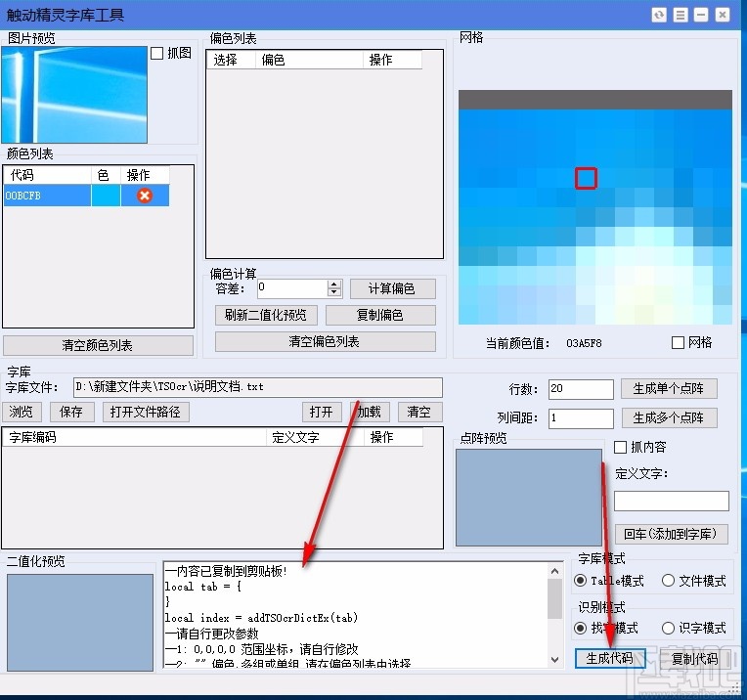Click the 点阵预览 preview box
The height and width of the screenshot is (700, 747).
click(x=529, y=498)
